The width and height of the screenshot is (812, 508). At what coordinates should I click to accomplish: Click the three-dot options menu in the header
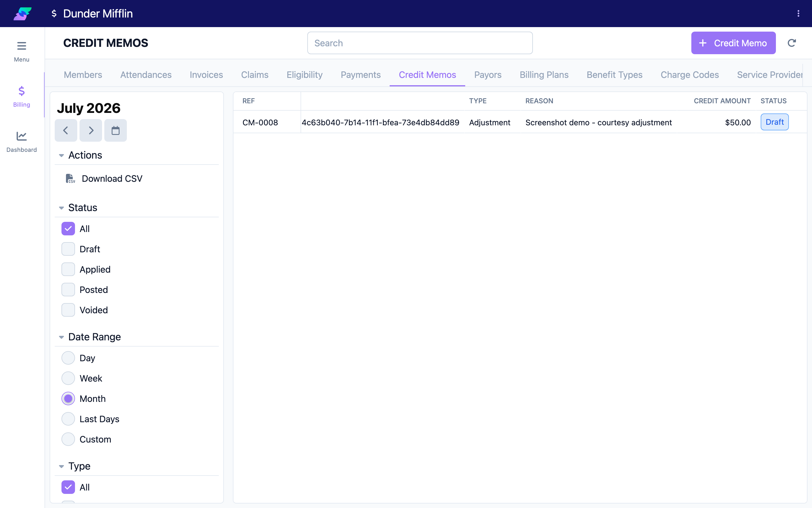pos(798,14)
